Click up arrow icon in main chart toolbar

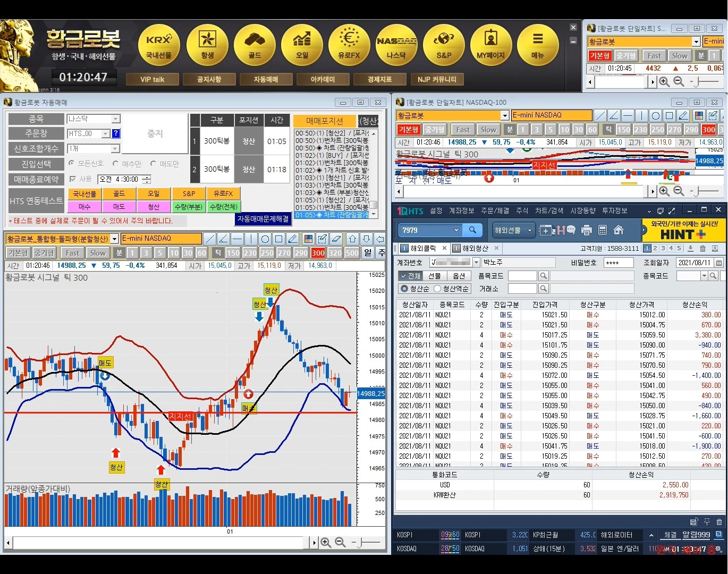tap(352, 239)
